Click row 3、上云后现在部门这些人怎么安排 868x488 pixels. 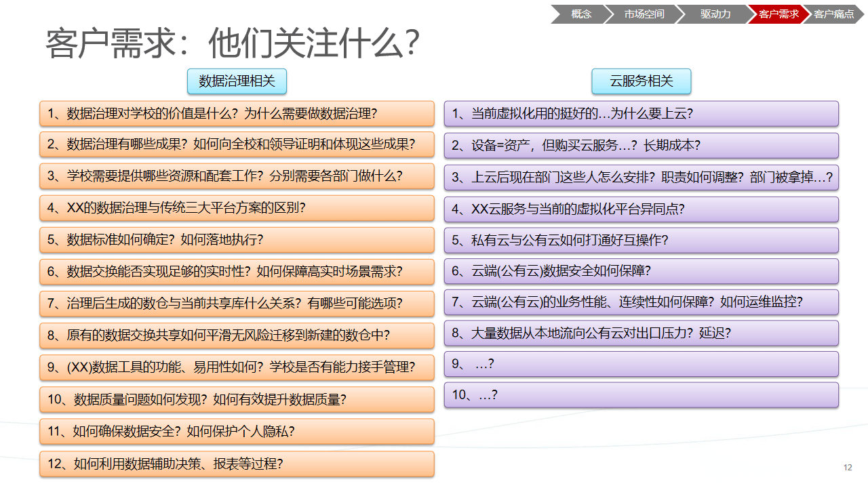pos(642,178)
